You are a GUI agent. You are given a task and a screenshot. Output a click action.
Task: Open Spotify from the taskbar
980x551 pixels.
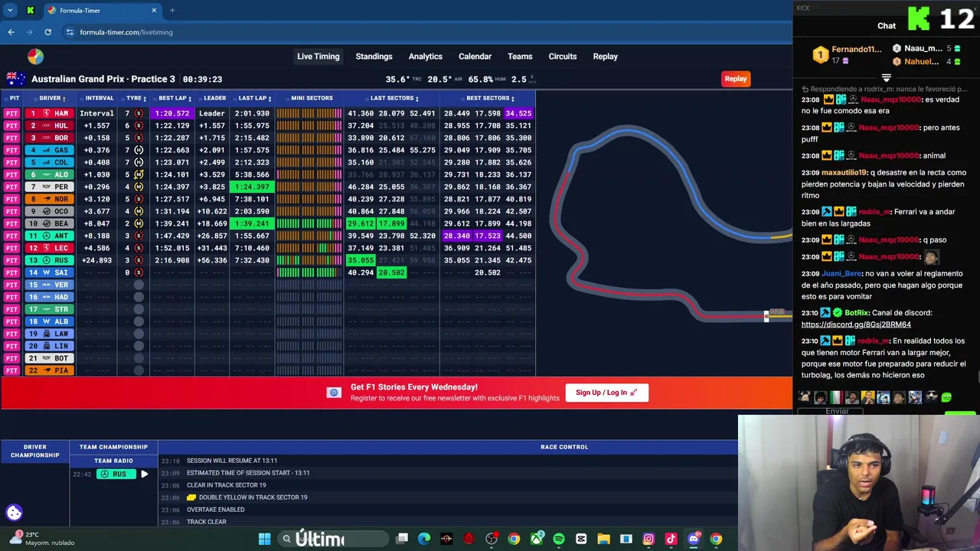(x=559, y=539)
